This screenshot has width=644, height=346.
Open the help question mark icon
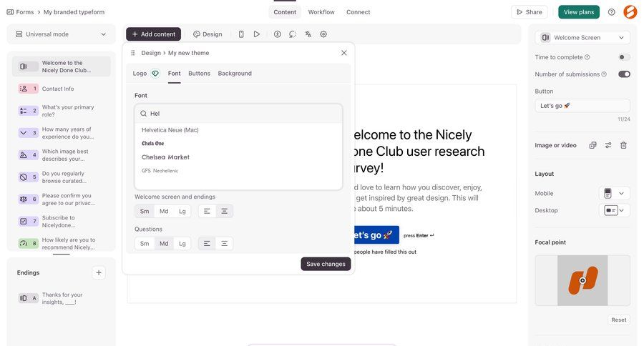[x=612, y=12]
